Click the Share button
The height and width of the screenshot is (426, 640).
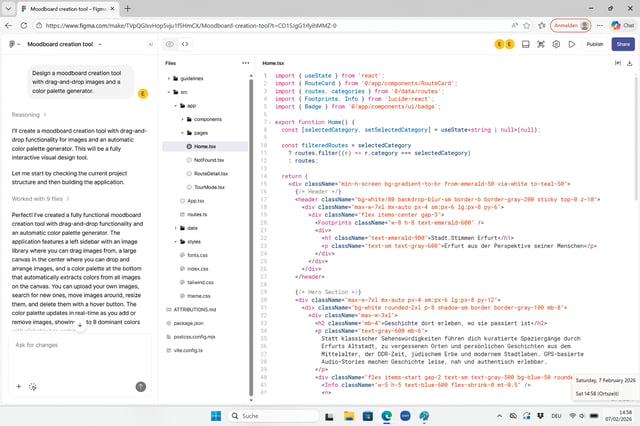pos(623,44)
